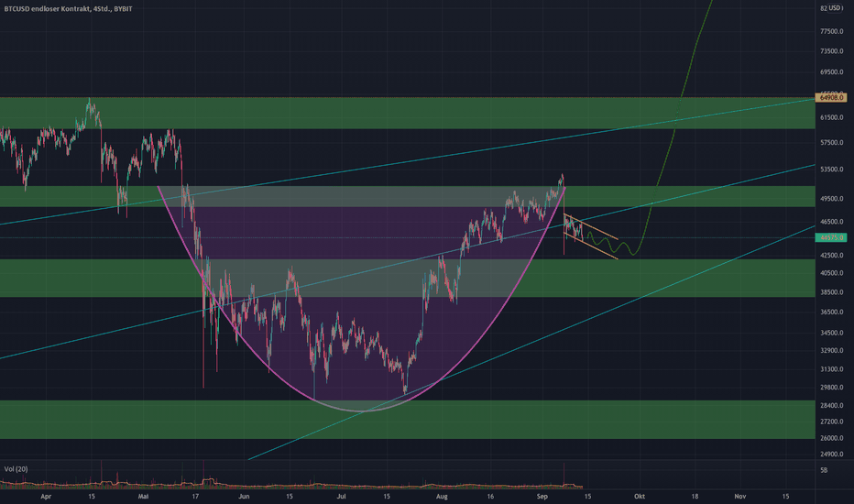Screen dimensions: 854x504
Task: Click the 40500.0 price axis value
Action: tap(832, 273)
